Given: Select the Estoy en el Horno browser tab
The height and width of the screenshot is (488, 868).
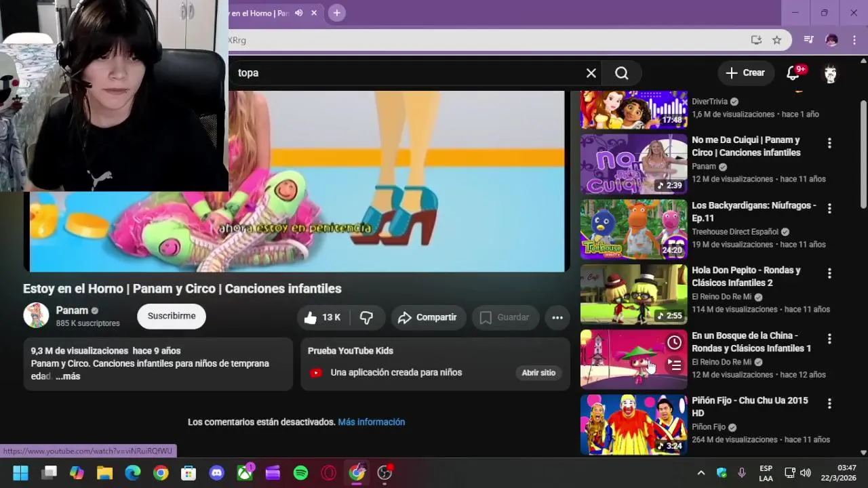Looking at the screenshot, I should coord(261,13).
